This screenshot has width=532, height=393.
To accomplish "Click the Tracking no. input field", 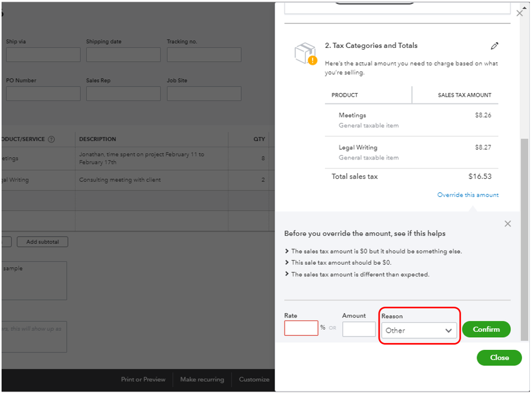I will [204, 55].
